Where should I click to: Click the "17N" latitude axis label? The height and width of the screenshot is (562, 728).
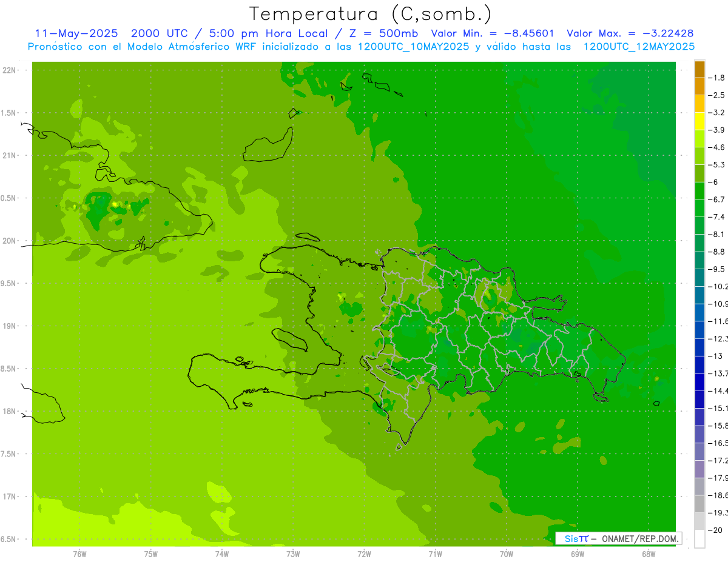click(x=10, y=497)
